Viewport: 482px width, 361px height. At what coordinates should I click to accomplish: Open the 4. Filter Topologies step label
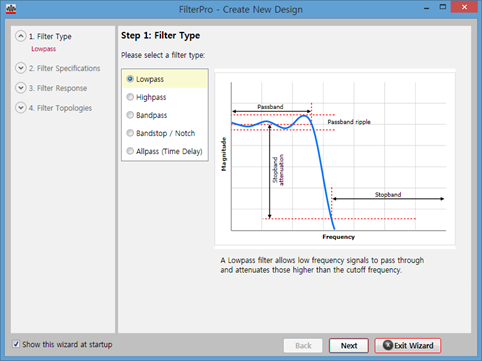click(60, 108)
